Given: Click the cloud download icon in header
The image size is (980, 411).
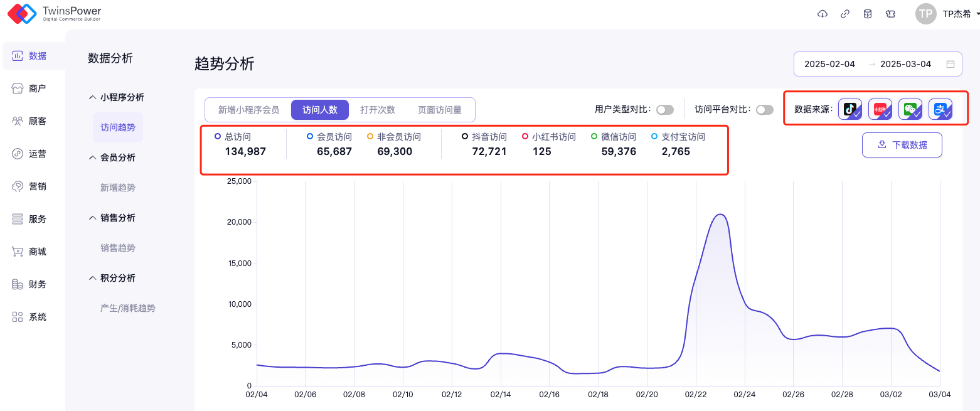Looking at the screenshot, I should (823, 14).
